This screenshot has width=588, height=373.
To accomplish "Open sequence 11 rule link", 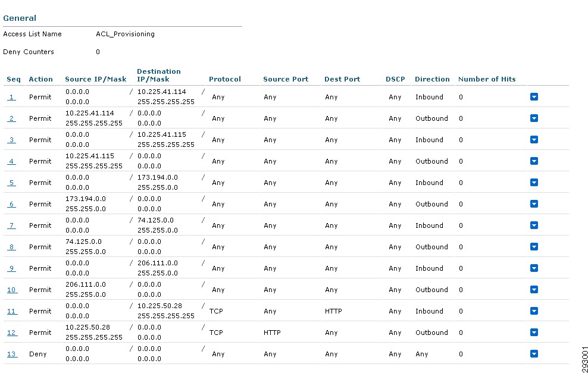I will point(12,311).
